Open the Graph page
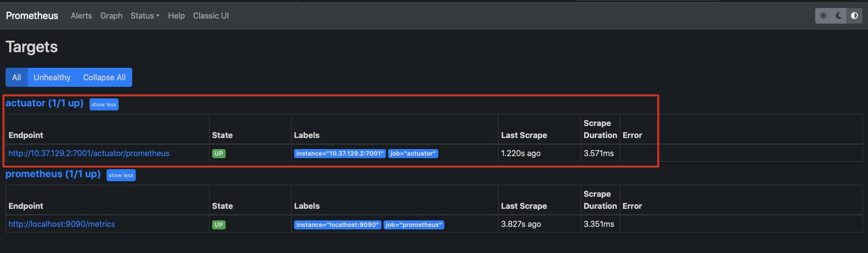This screenshot has height=253, width=868. (x=111, y=16)
